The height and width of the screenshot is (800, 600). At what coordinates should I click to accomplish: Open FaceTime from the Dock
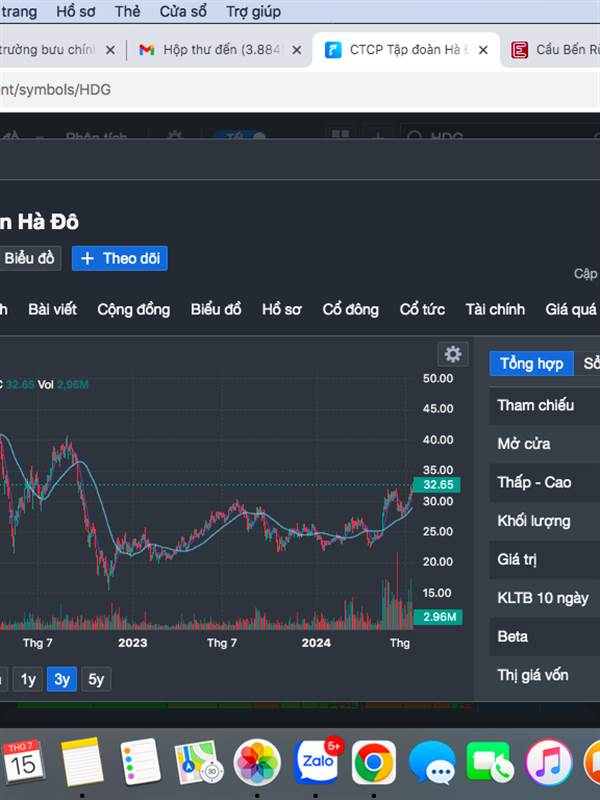[490, 762]
